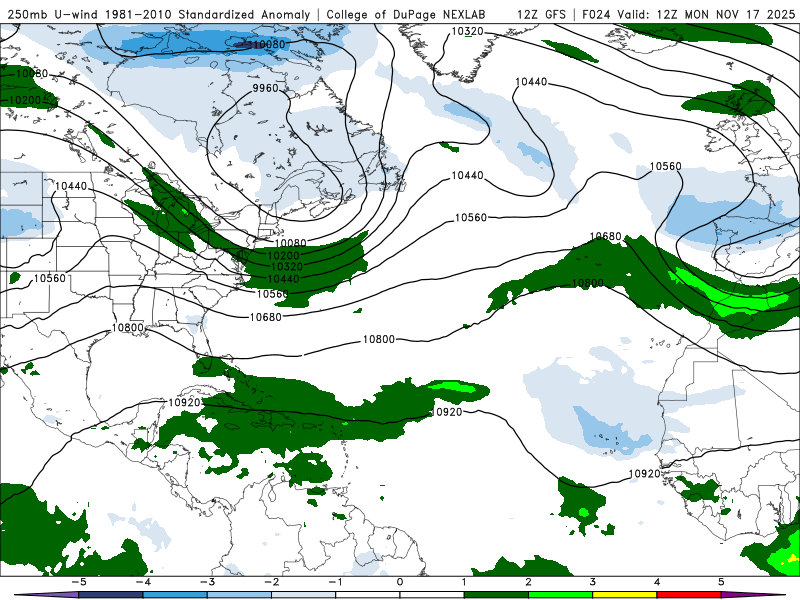
Task: Click the pale blue legend segment between -2 and -1
Action: [x=304, y=595]
